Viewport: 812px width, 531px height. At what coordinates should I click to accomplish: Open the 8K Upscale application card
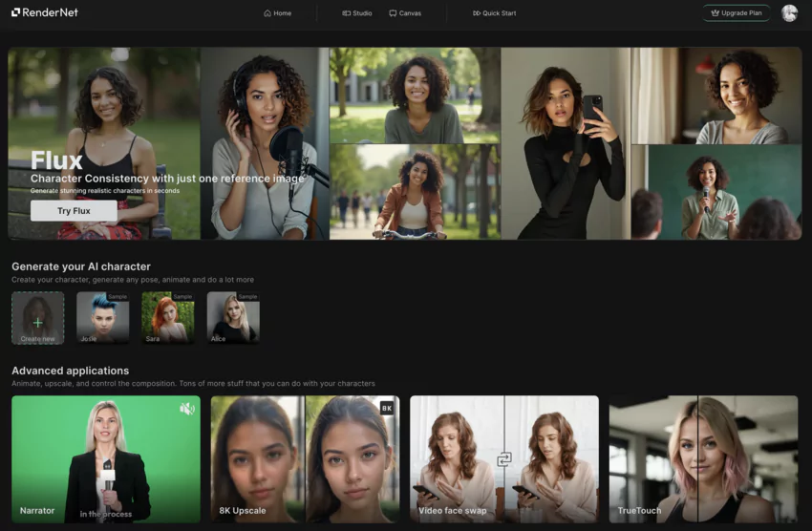[x=305, y=459]
